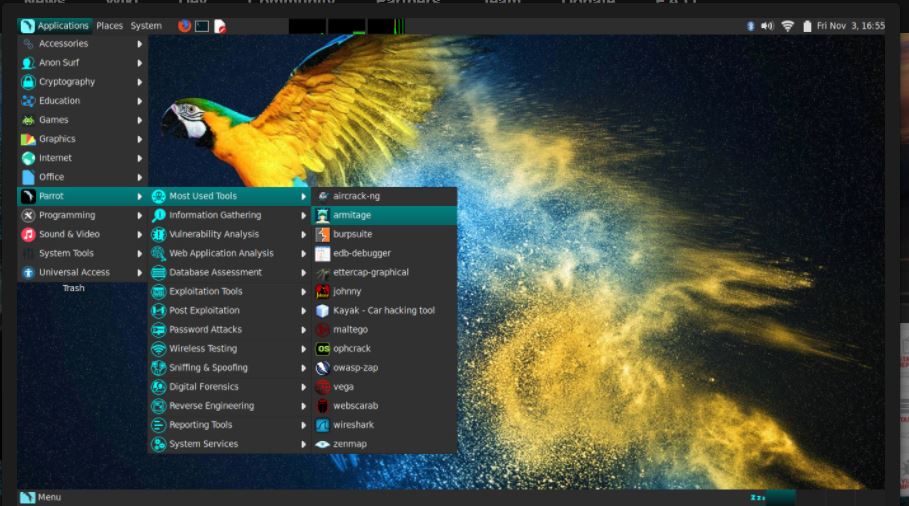Open the System Tools category
Image resolution: width=909 pixels, height=506 pixels.
[83, 253]
